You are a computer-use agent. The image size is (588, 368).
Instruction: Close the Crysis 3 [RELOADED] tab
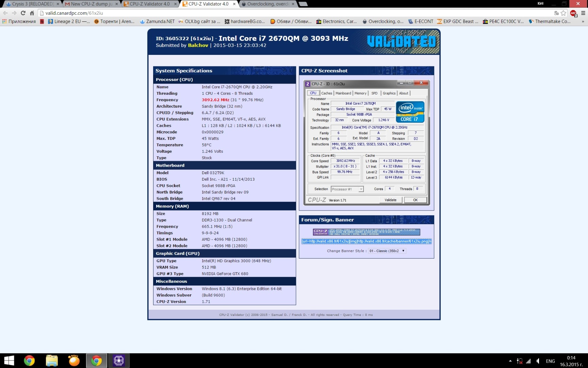58,4
